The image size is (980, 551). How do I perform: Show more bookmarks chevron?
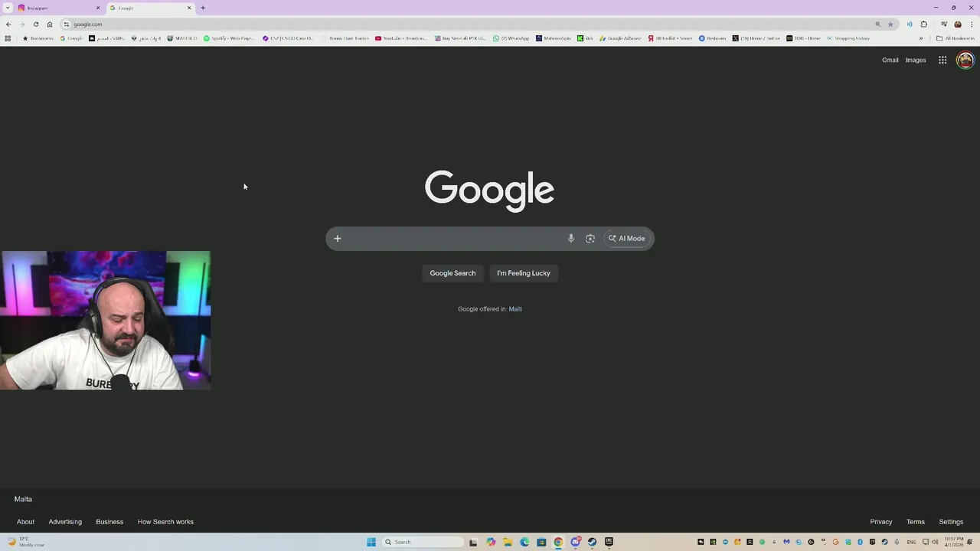click(921, 38)
